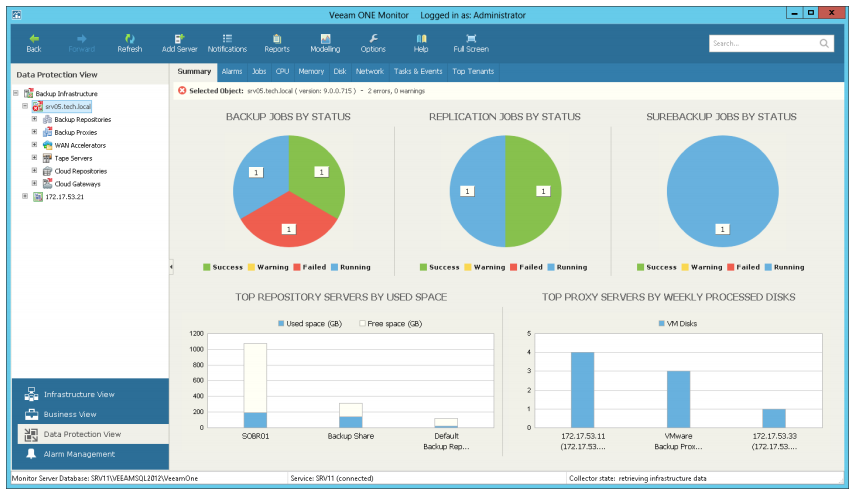Image resolution: width=856 pixels, height=493 pixels.
Task: Open the Tasks & Events tab
Action: pos(418,72)
